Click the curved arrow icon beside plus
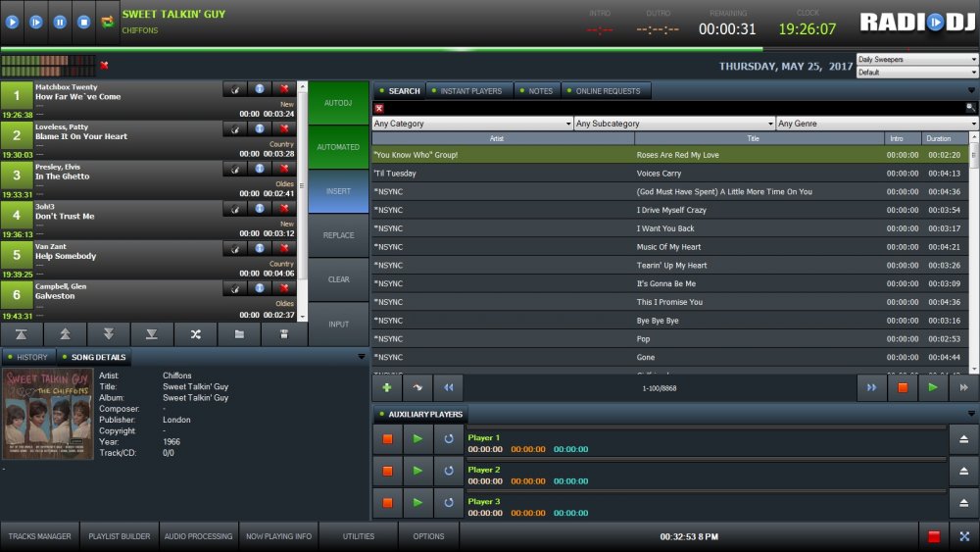 (x=417, y=387)
